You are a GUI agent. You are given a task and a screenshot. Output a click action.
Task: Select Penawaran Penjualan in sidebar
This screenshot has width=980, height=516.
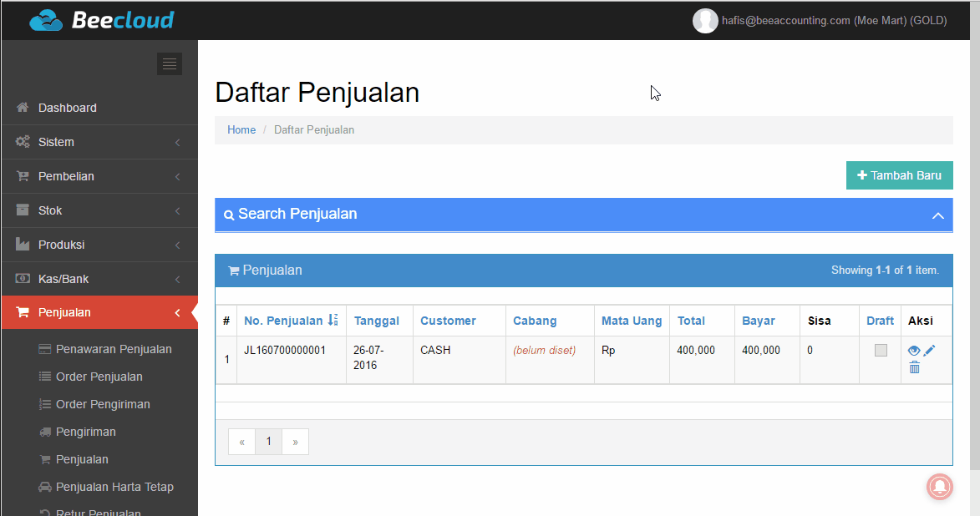click(114, 349)
